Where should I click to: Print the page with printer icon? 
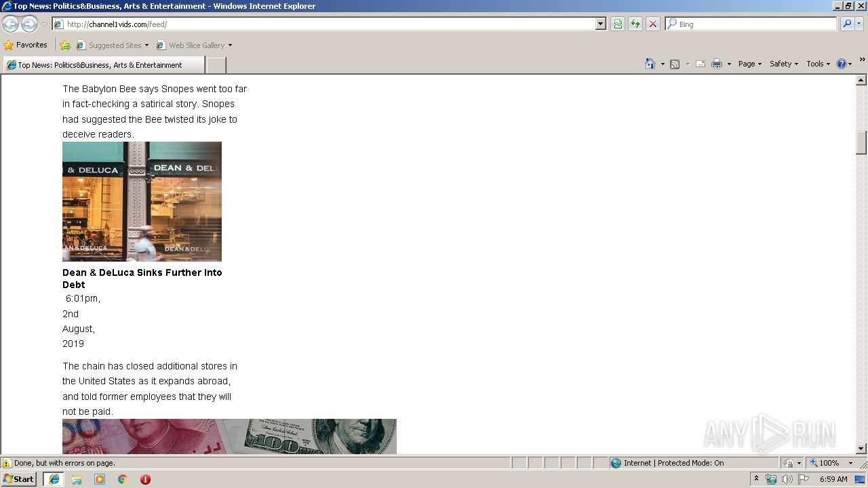(x=717, y=64)
